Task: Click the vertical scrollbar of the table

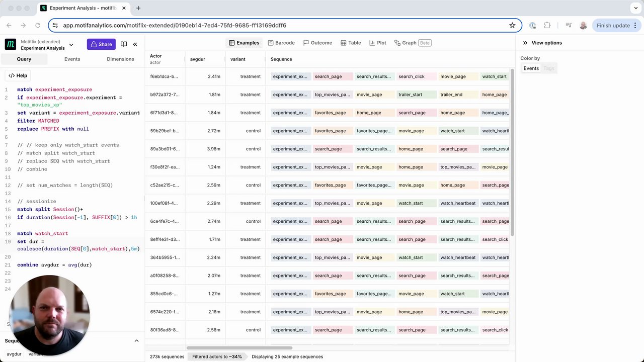Action: pos(513,153)
